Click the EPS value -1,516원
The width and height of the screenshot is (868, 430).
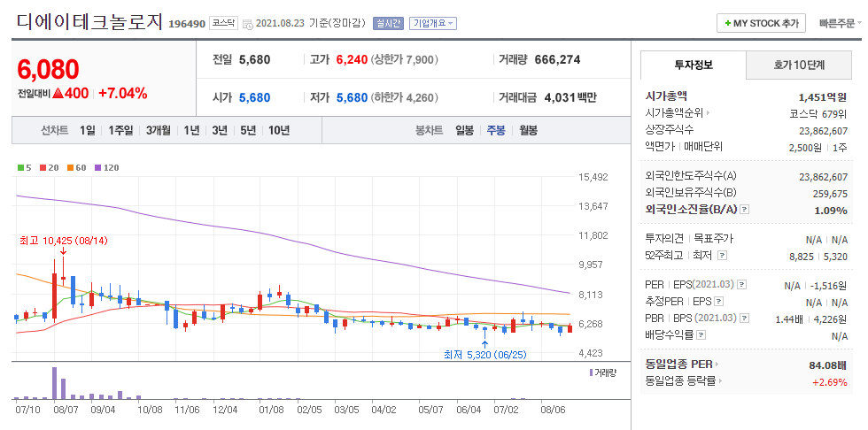coord(828,286)
